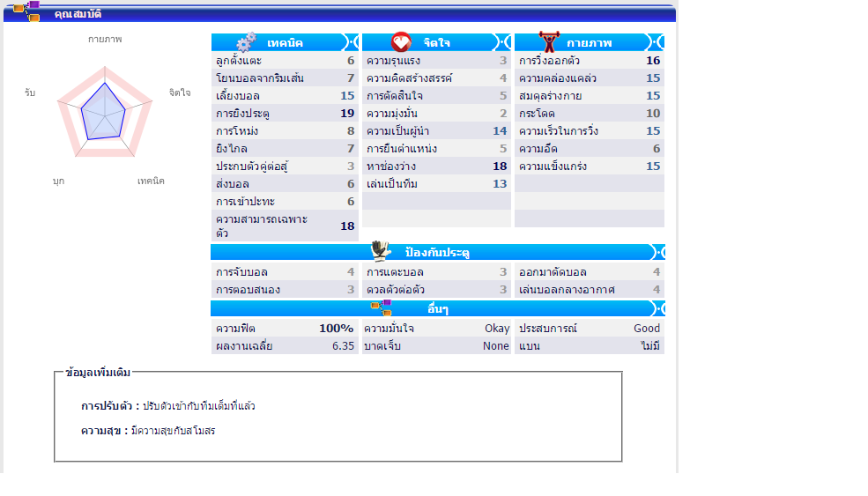The height and width of the screenshot is (496, 868).
Task: Click the gears icon in เทคนิค header
Action: (x=247, y=42)
